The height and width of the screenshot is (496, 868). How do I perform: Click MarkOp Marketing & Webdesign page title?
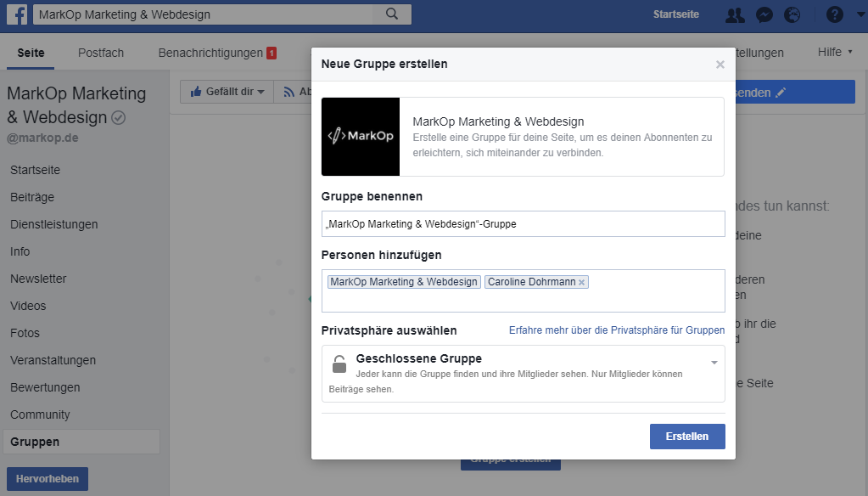point(76,105)
